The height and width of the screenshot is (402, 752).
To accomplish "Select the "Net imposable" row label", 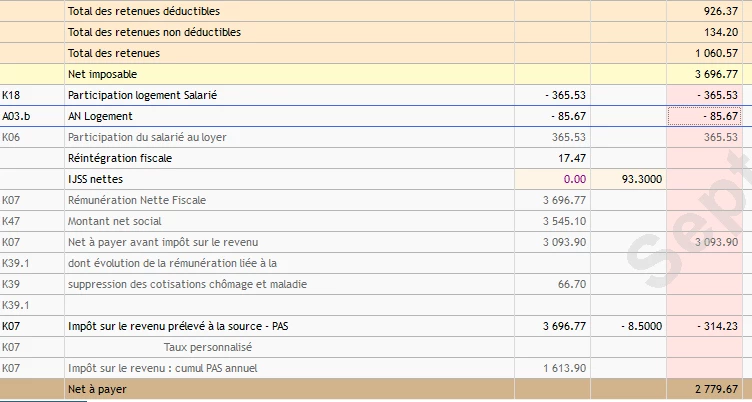I will coord(103,74).
